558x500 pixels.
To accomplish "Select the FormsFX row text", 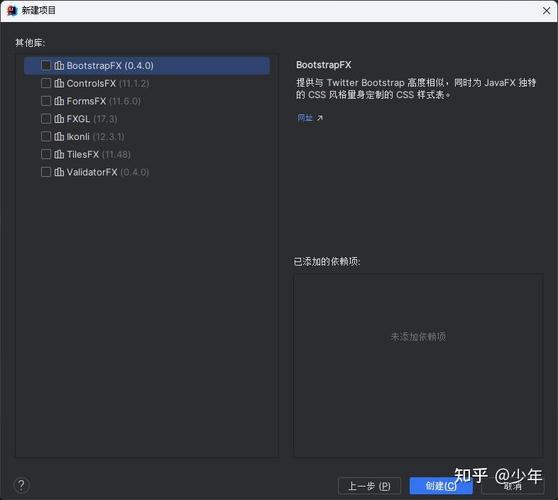I will 104,101.
